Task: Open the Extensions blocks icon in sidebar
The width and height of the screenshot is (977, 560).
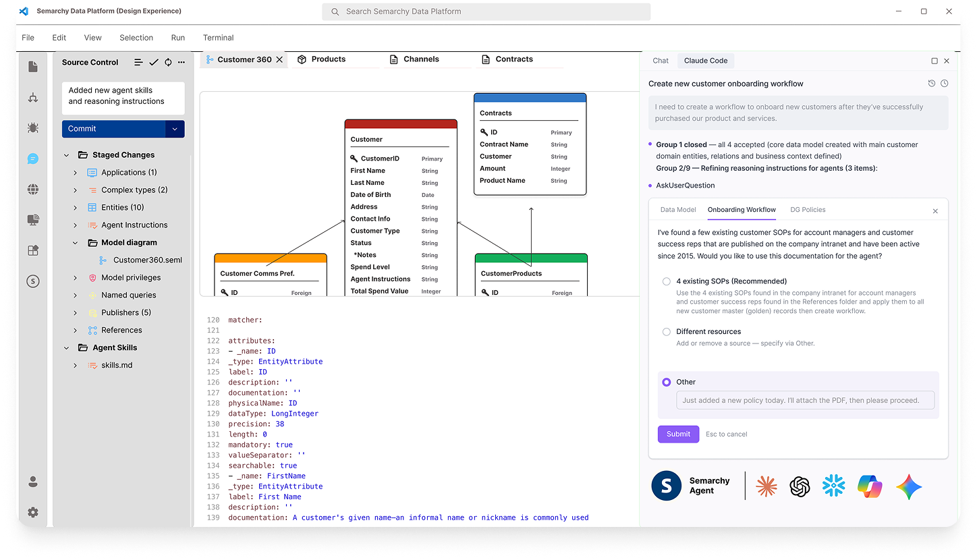Action: point(33,250)
